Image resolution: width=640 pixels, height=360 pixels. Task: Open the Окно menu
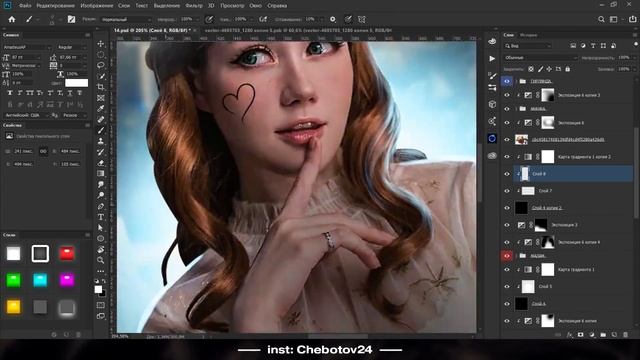click(x=256, y=6)
